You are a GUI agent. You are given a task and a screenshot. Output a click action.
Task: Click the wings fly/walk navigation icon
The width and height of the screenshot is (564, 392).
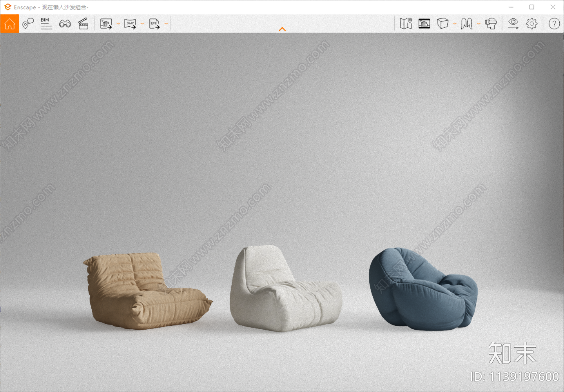tap(467, 24)
